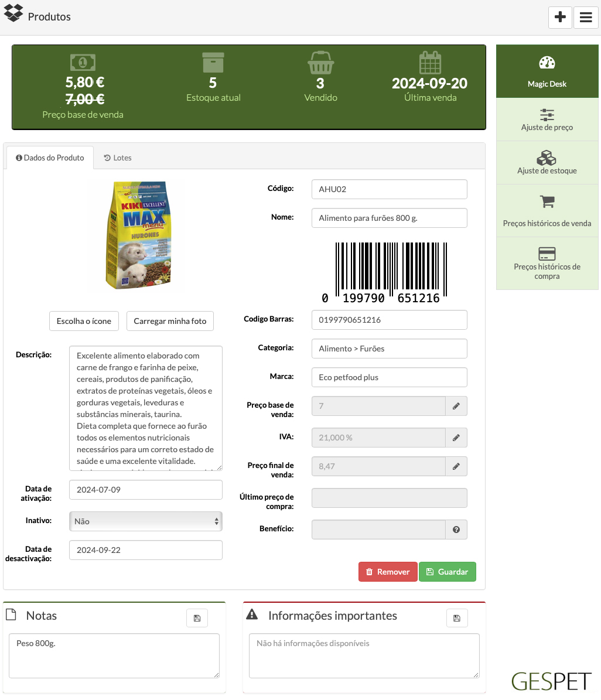
Task: Click the Descrição text area
Action: click(145, 408)
